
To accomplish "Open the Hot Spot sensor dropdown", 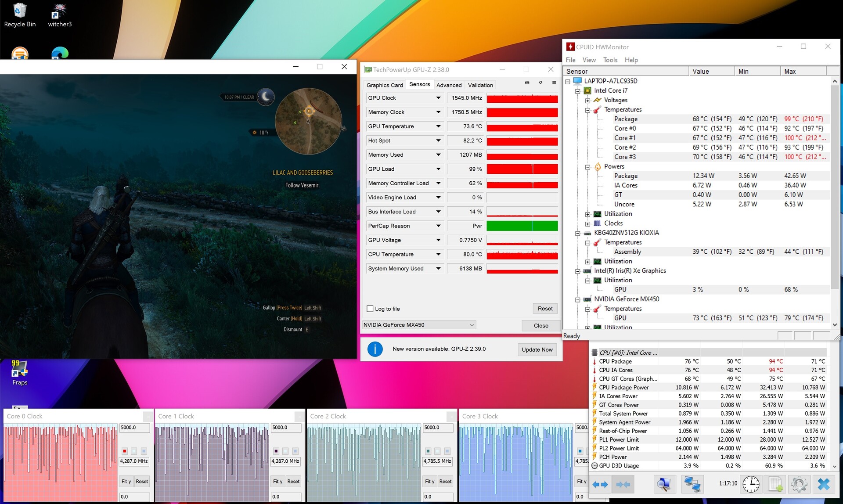I will point(438,140).
